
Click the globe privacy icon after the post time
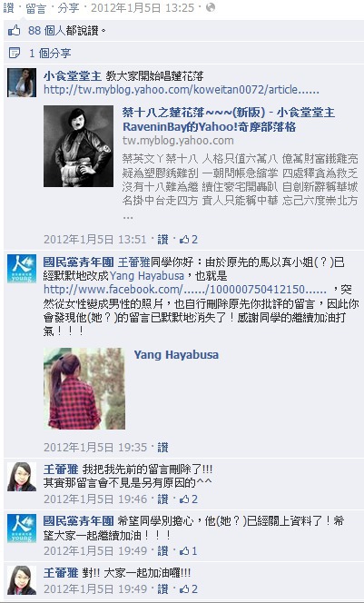coord(211,7)
